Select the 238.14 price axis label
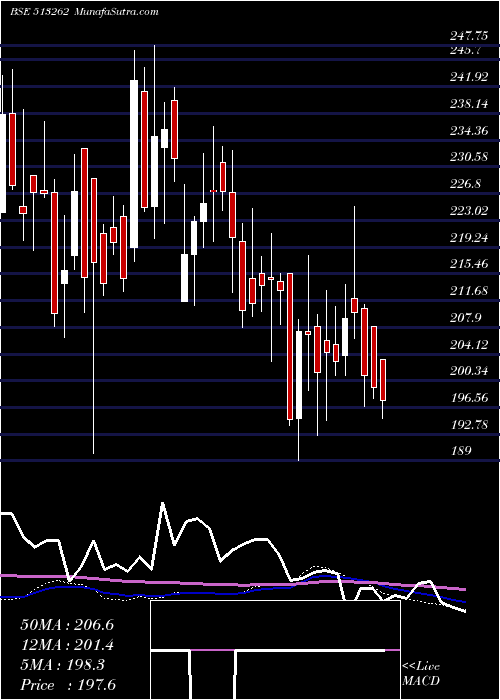This screenshot has height=700, width=500. 469,104
